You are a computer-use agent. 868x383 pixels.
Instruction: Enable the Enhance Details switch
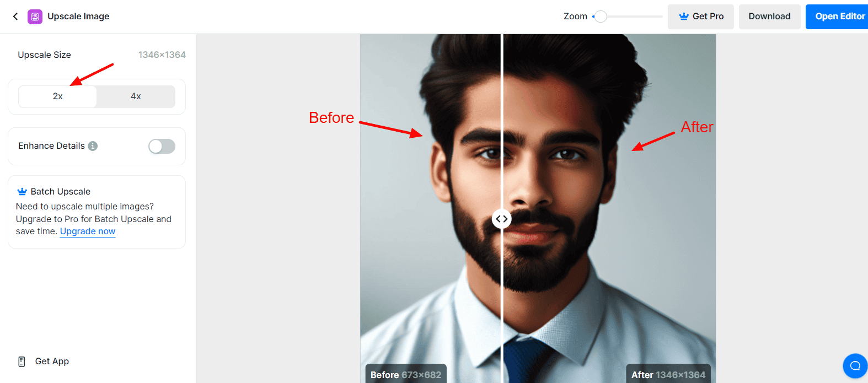pos(162,146)
